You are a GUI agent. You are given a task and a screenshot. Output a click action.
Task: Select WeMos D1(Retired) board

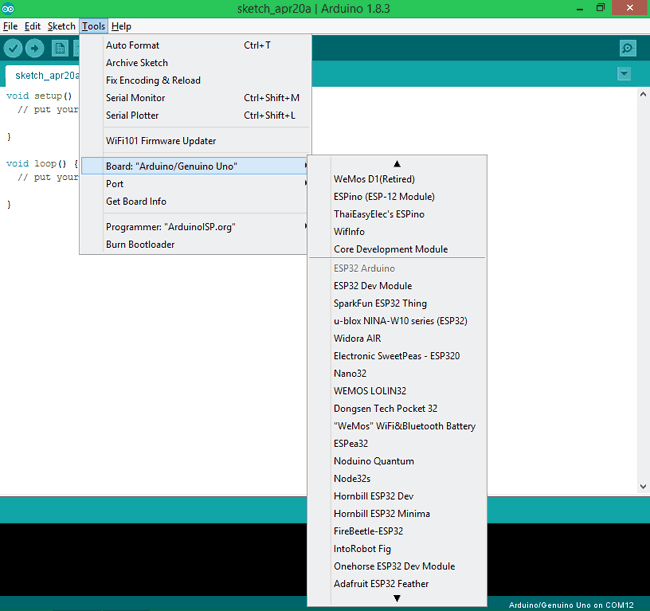(x=397, y=179)
